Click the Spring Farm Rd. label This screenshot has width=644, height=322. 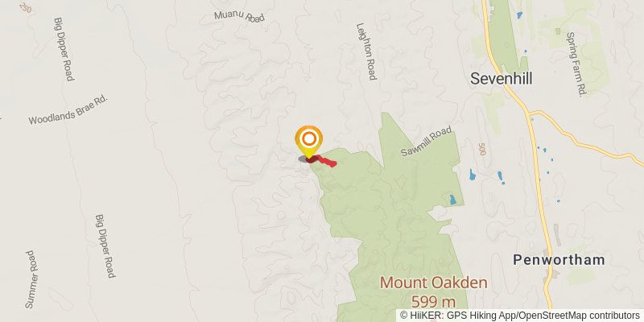(575, 64)
